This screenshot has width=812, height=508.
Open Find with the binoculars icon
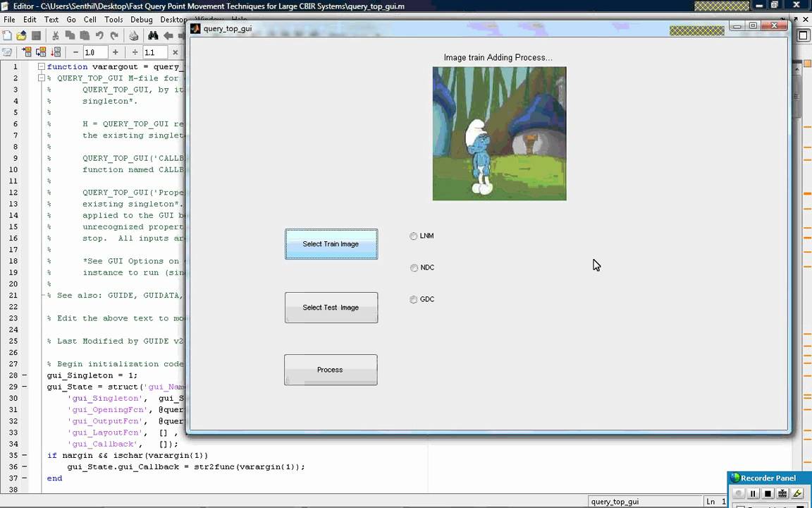[153, 35]
